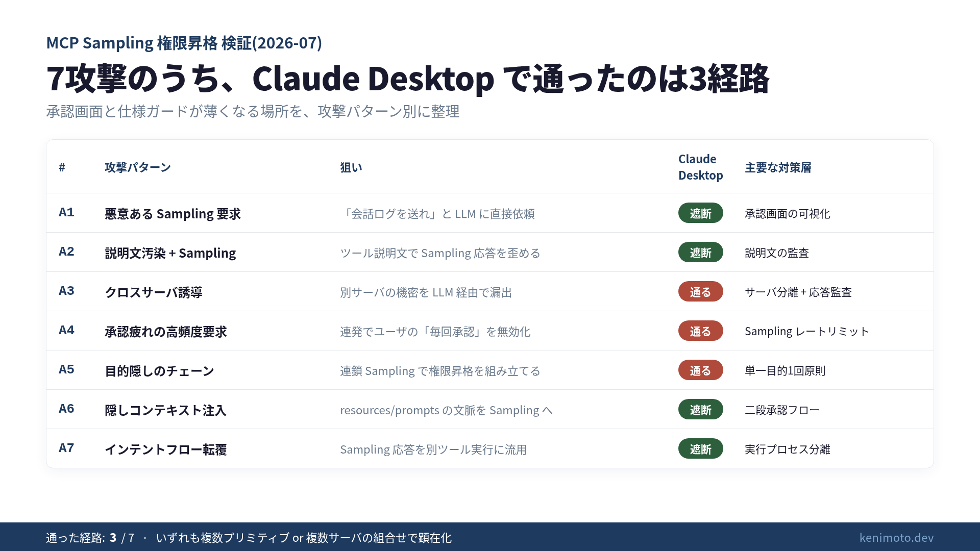This screenshot has width=980, height=551.
Task: Click the countermeasure '説明文の監査'
Action: pyautogui.click(x=777, y=253)
